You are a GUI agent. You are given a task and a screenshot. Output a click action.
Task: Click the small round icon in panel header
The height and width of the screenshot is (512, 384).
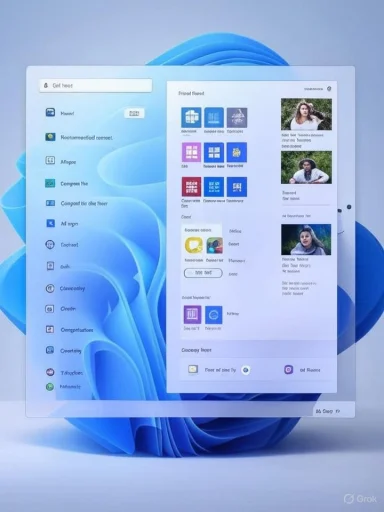pos(329,89)
